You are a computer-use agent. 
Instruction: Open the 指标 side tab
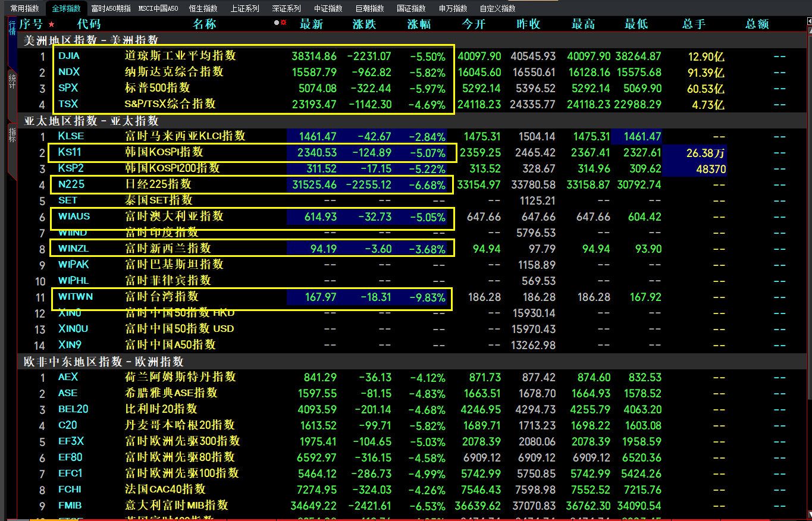coord(12,135)
